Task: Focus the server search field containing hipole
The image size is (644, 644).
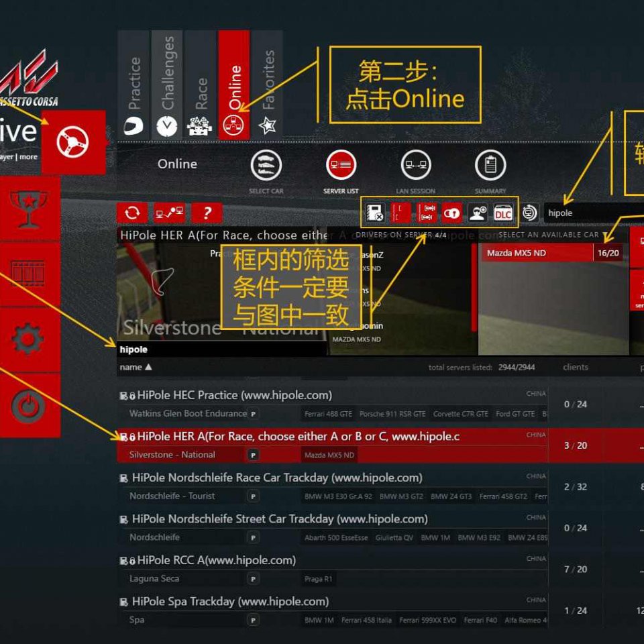Action: (594, 213)
